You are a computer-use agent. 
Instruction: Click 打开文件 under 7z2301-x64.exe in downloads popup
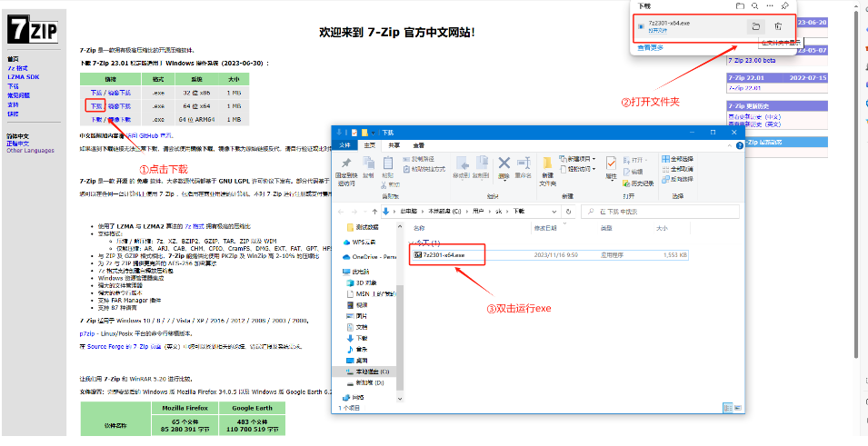(658, 31)
